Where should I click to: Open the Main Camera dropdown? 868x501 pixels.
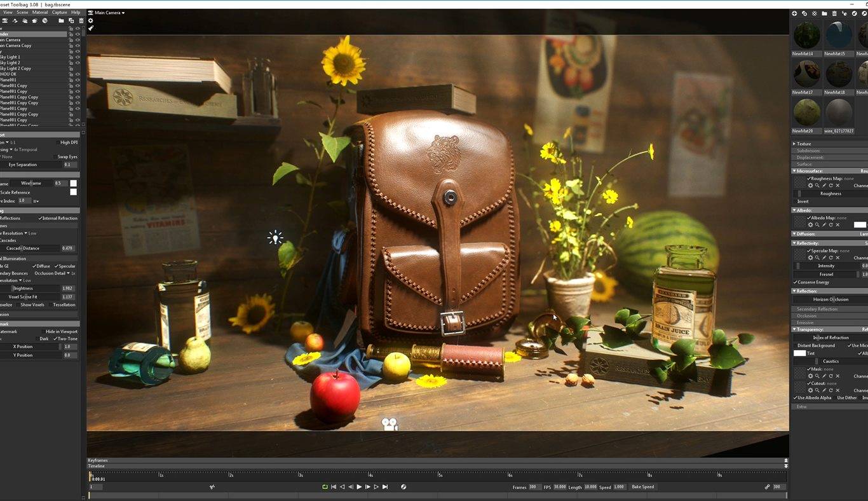click(109, 13)
